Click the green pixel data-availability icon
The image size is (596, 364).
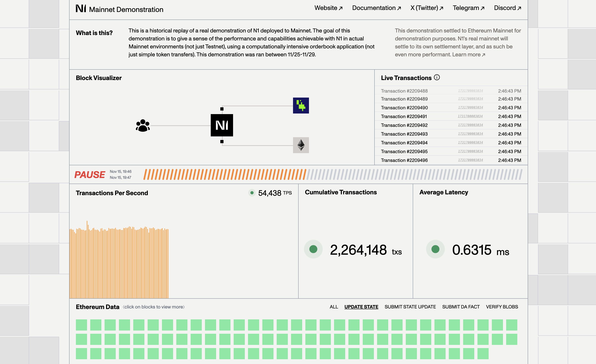click(301, 106)
